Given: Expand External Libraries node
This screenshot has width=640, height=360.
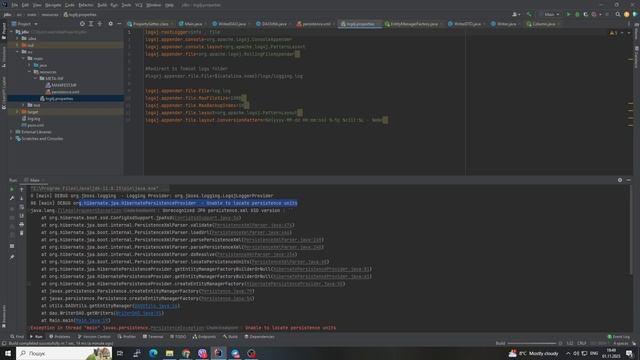Looking at the screenshot, I should [11, 132].
